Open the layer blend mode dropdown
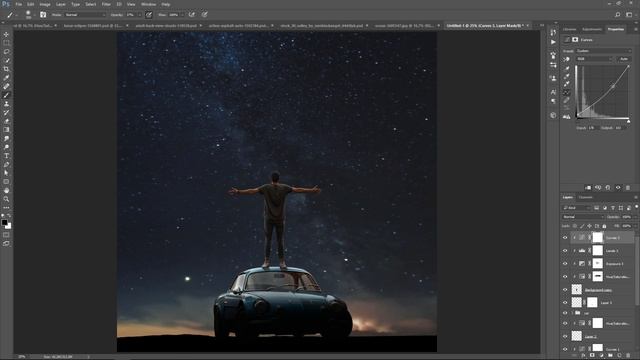This screenshot has width=640, height=360. (583, 217)
